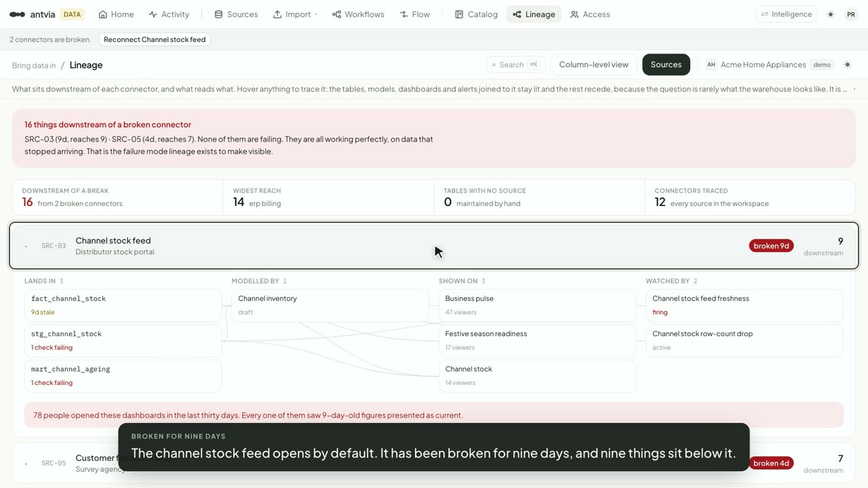
Task: Toggle the light theme sun icon in top bar
Action: (x=831, y=14)
